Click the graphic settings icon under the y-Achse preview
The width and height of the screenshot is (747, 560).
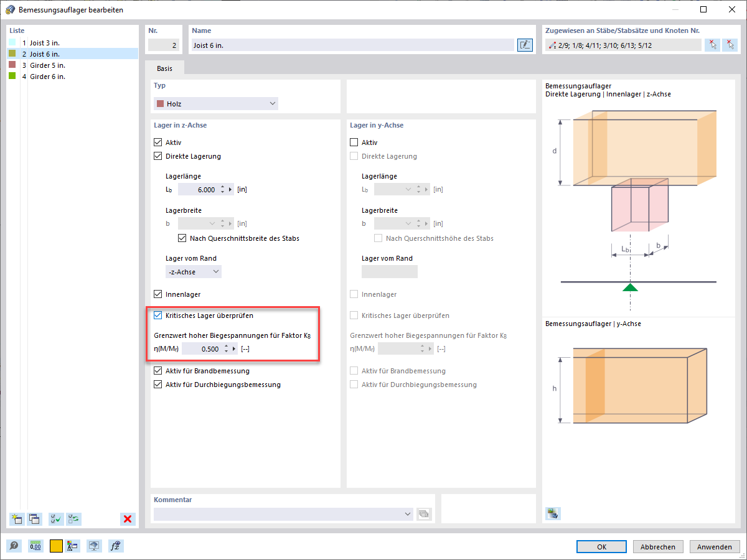tap(553, 513)
